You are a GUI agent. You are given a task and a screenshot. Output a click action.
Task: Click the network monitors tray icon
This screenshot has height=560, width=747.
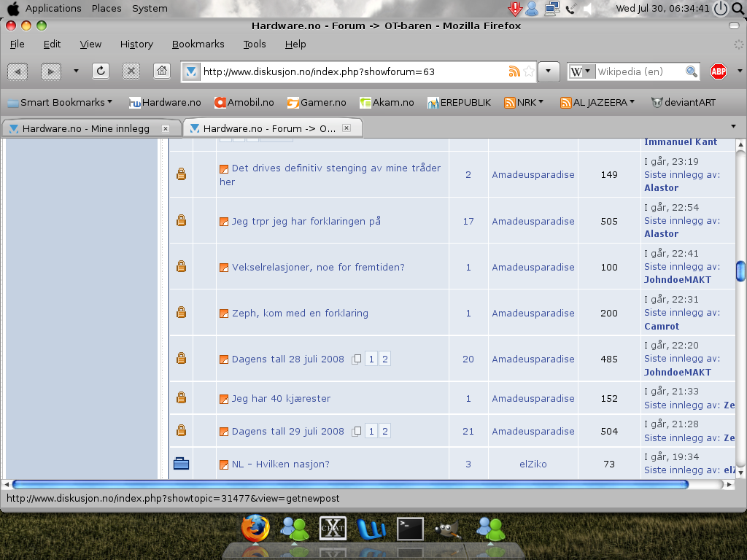[551, 9]
